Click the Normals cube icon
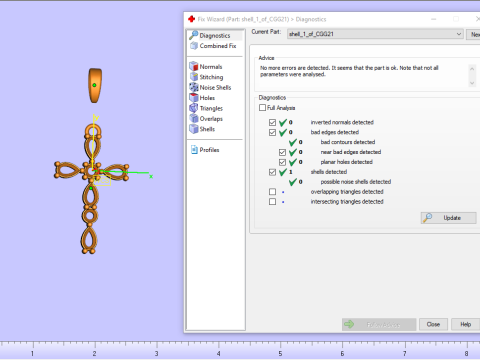Image resolution: width=480 pixels, height=360 pixels. click(x=194, y=66)
